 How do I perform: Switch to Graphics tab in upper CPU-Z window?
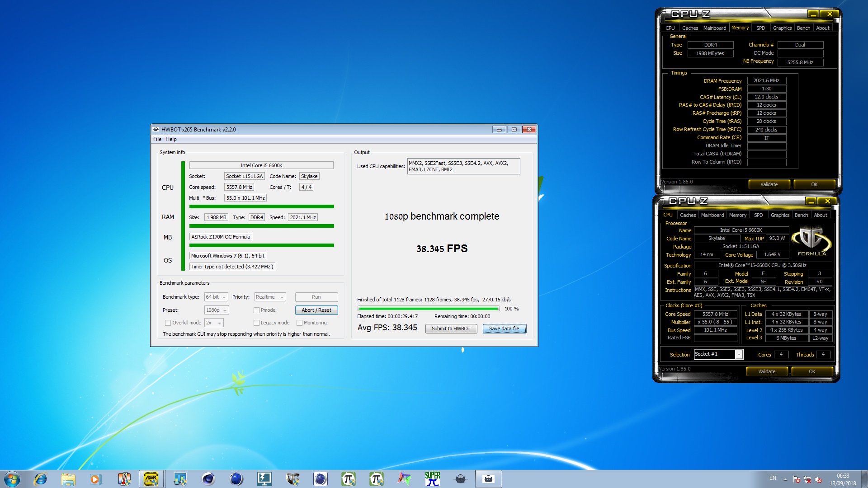782,28
